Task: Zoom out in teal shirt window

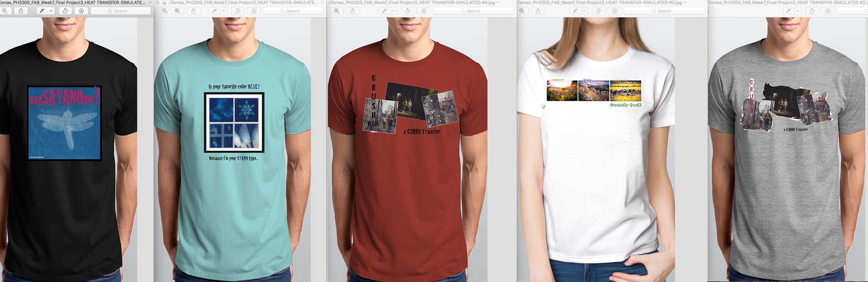Action: [165, 11]
